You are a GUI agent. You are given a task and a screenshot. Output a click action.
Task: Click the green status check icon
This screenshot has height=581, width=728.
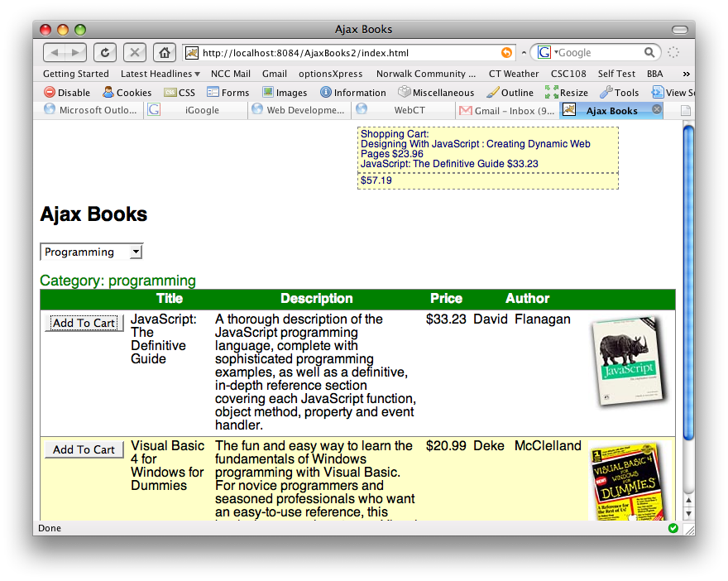click(673, 528)
